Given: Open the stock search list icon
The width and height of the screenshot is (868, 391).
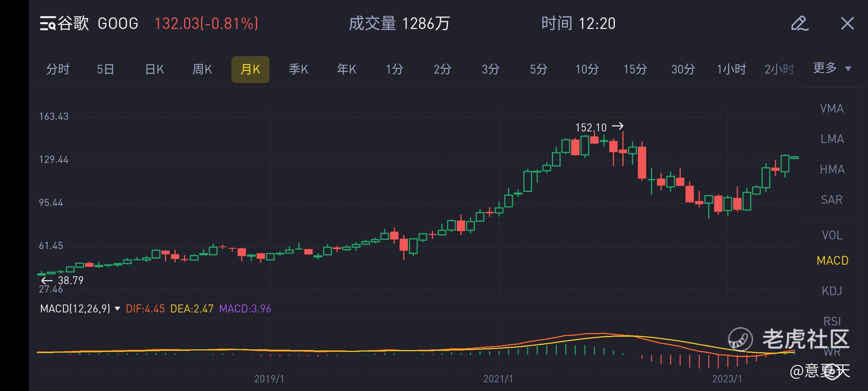Looking at the screenshot, I should point(47,24).
